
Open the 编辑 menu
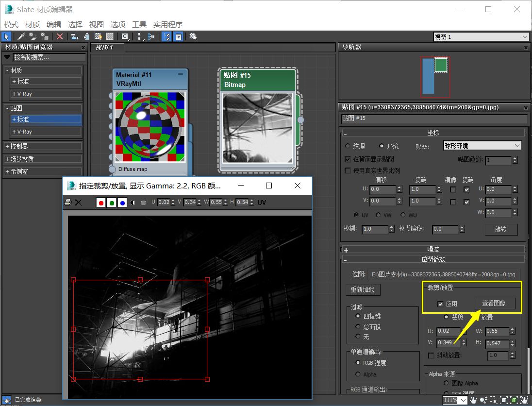point(54,24)
